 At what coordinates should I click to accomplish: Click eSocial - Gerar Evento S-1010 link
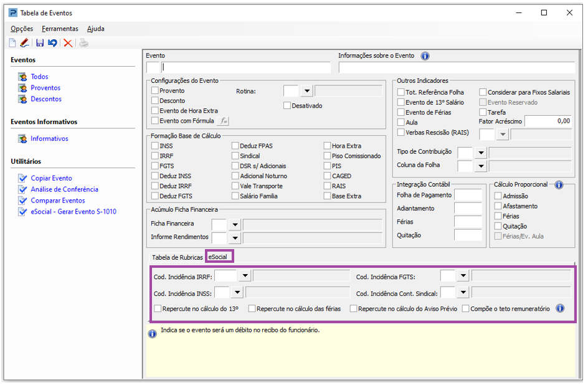click(73, 212)
